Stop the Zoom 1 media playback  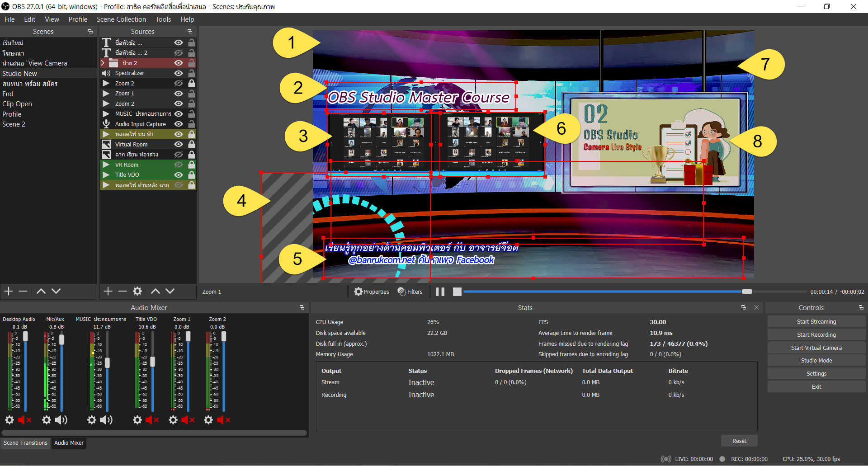click(457, 292)
